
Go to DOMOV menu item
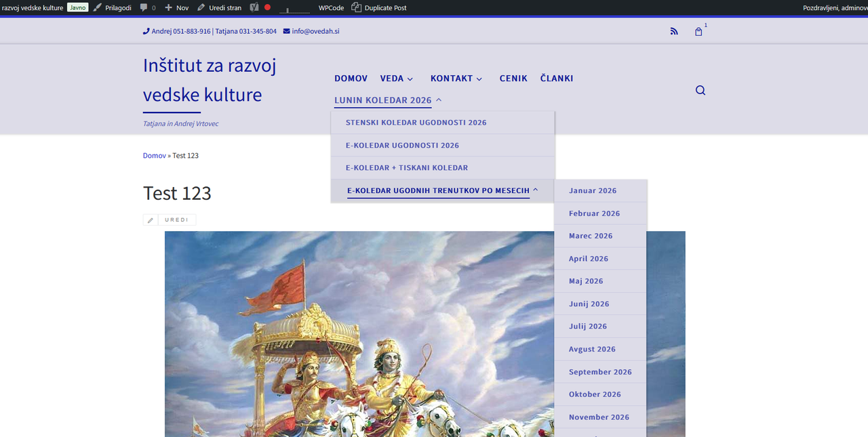coord(351,79)
